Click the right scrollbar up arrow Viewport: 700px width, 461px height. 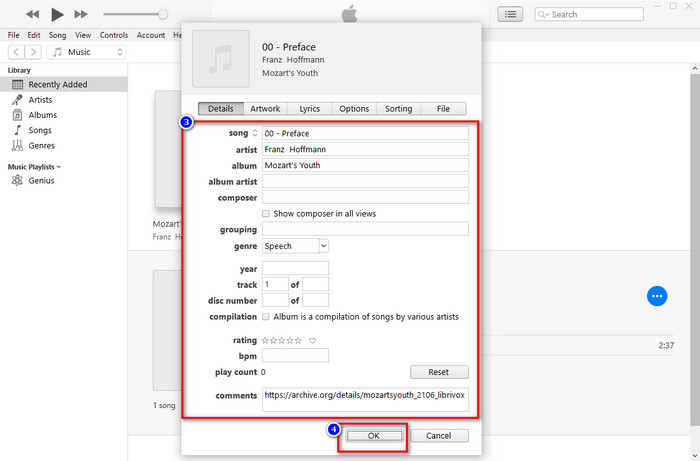point(695,68)
